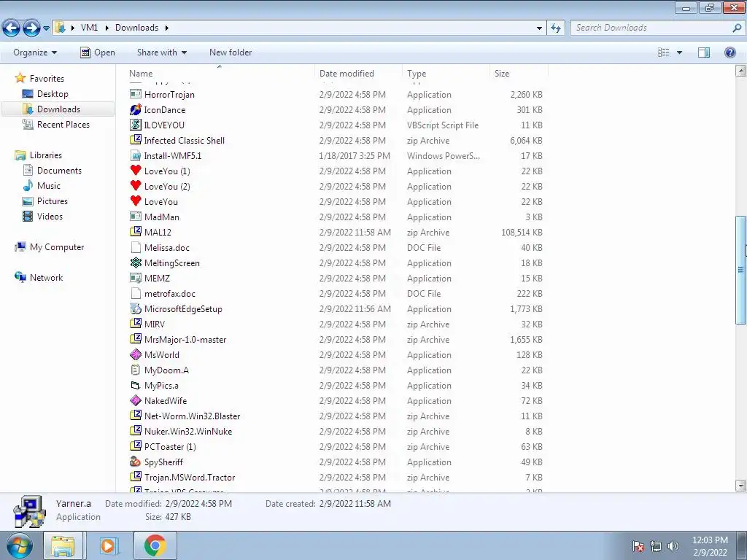Expand the view options dropdown arrow
Image resolution: width=747 pixels, height=560 pixels.
[x=679, y=52]
